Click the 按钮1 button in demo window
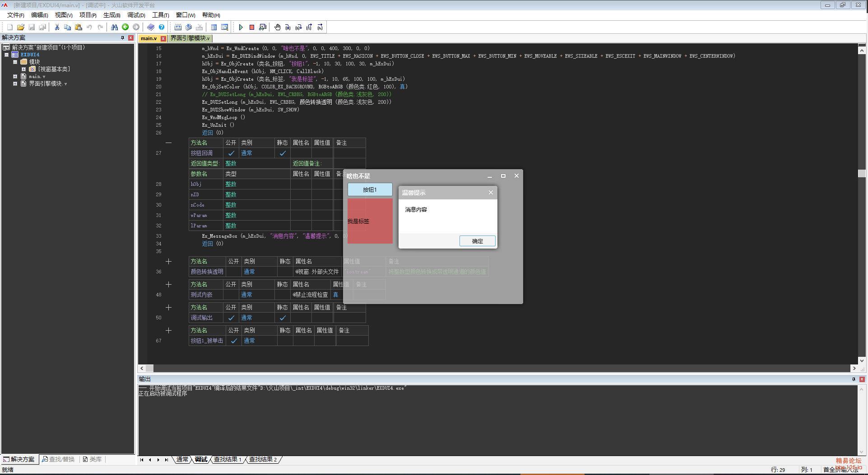The height and width of the screenshot is (475, 868). [370, 190]
